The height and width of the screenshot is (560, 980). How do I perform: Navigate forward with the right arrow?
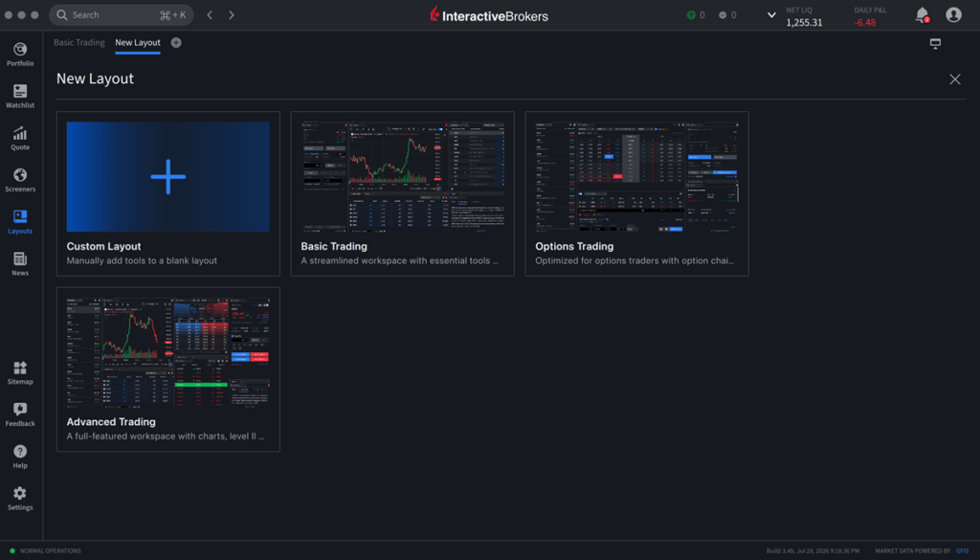[232, 15]
